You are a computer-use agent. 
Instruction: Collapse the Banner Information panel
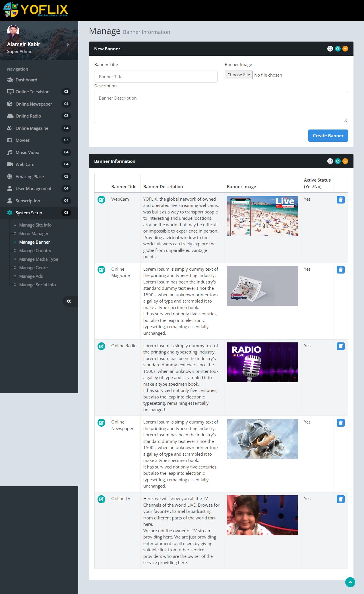345,161
